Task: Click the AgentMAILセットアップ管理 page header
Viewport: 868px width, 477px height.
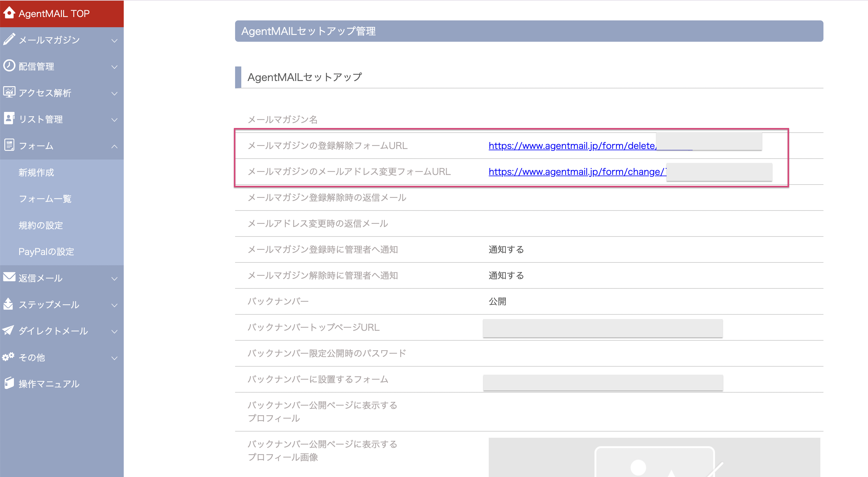Action: pos(529,31)
